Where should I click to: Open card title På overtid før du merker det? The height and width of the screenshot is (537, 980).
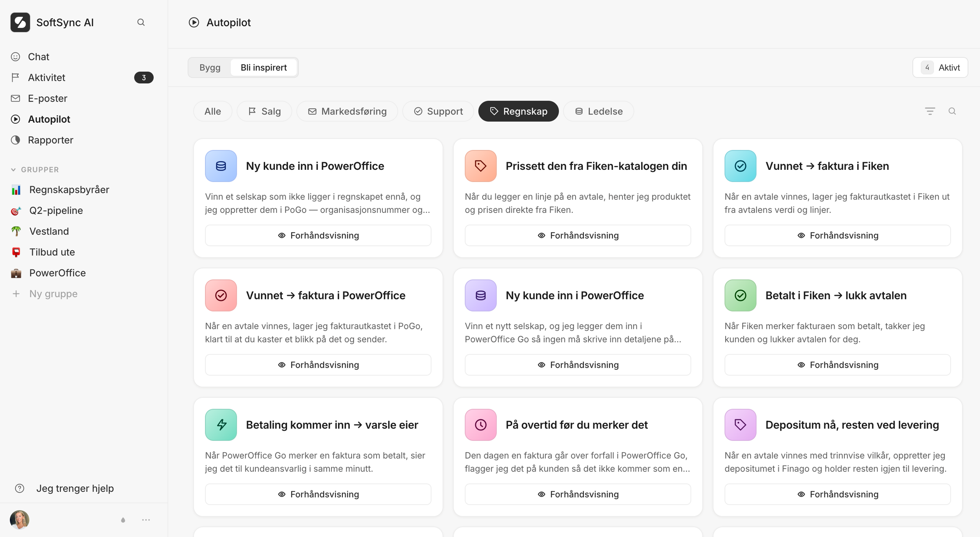pyautogui.click(x=576, y=425)
